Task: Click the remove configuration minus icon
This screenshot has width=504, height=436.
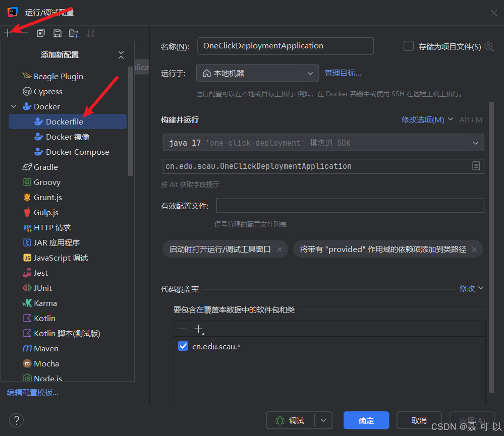Action: [24, 33]
